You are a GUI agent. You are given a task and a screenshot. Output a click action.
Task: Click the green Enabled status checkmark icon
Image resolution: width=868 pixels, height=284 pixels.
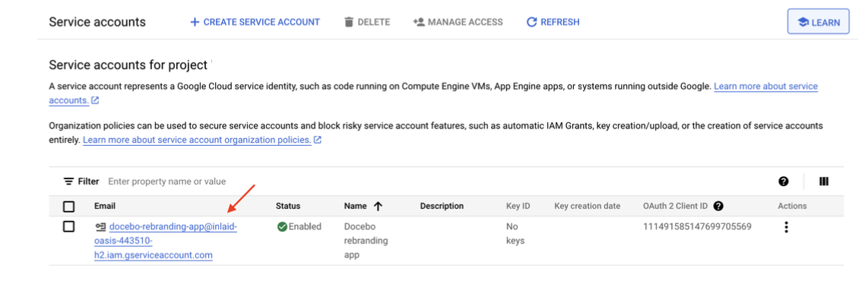coord(282,226)
